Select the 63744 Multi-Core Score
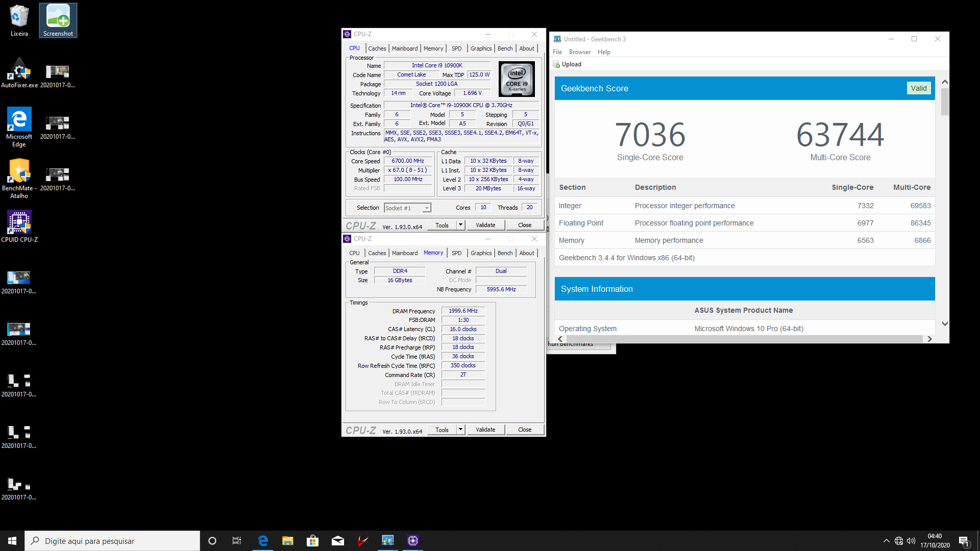The image size is (980, 551). coord(840,135)
